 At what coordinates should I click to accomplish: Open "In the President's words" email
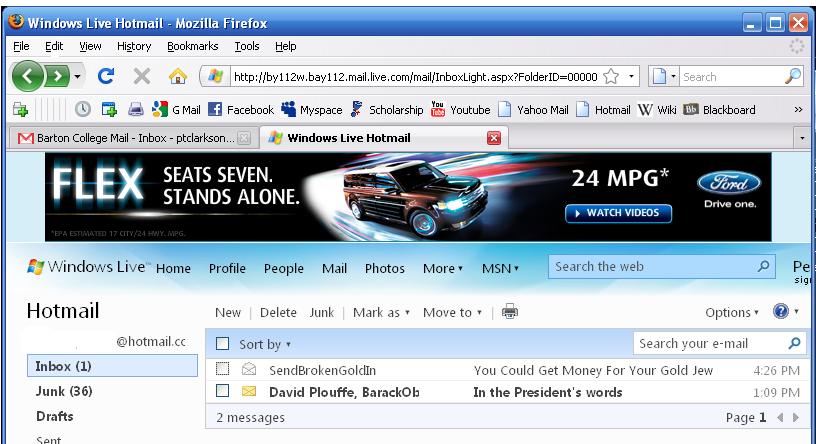point(547,392)
